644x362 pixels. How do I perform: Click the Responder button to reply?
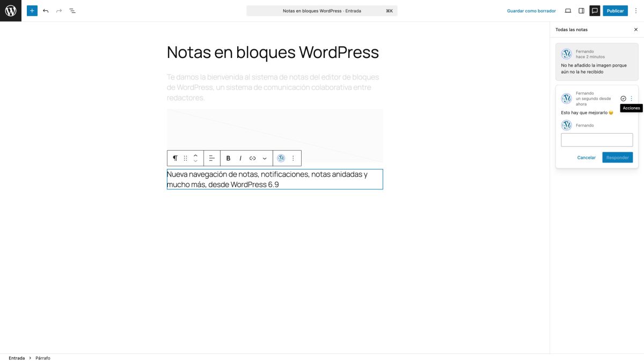click(x=617, y=157)
